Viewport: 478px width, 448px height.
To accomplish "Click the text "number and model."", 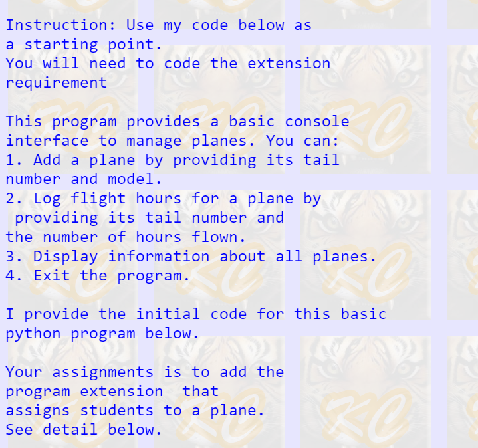I will (x=88, y=179).
